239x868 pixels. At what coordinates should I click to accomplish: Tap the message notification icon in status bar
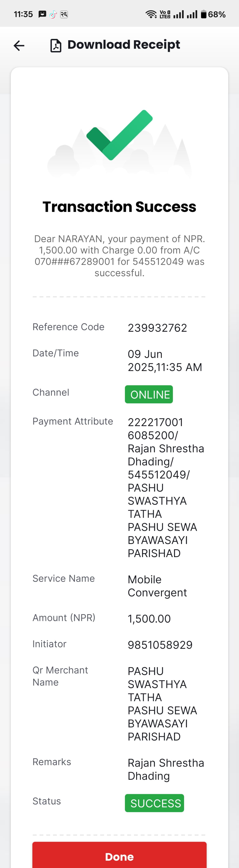42,14
